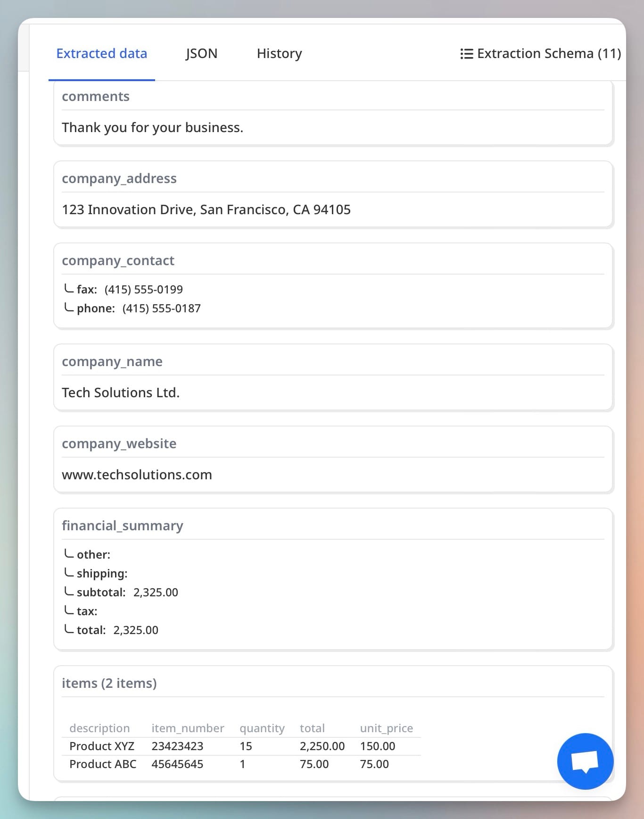This screenshot has width=644, height=819.
Task: Select the fax number entry
Action: point(143,289)
